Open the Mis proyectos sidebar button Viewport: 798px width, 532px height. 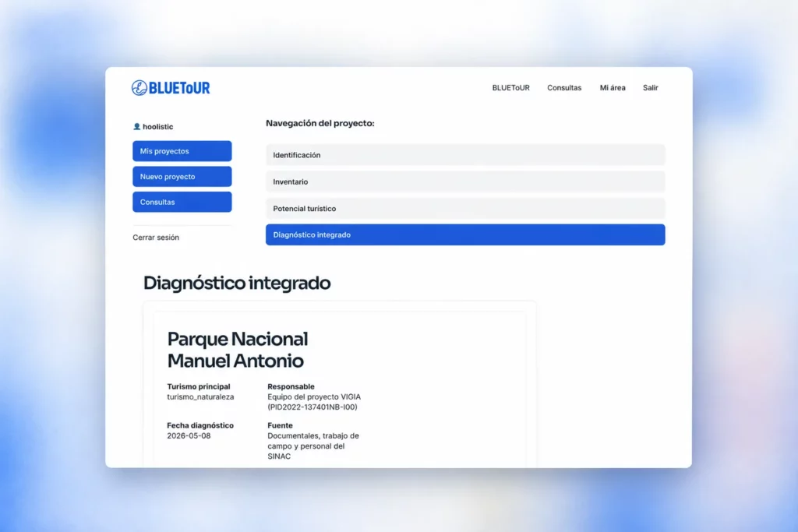182,151
